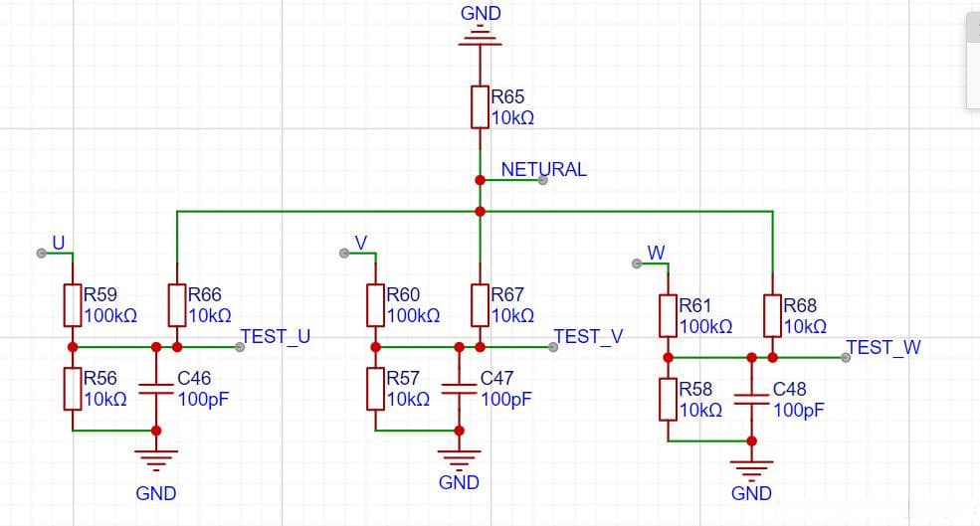Select the R61 designator text
This screenshot has height=526, width=980.
[695, 305]
